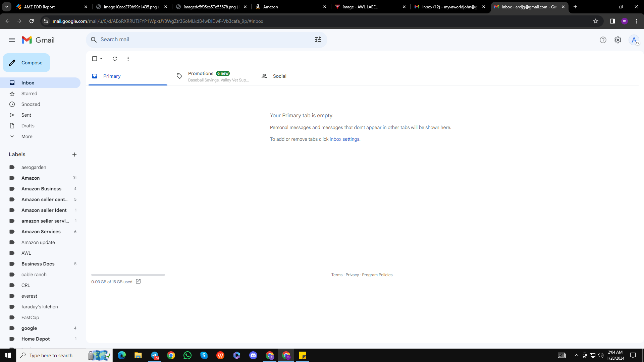Click the inbox settings link
Screen dimensions: 644x362
[x=344, y=139]
